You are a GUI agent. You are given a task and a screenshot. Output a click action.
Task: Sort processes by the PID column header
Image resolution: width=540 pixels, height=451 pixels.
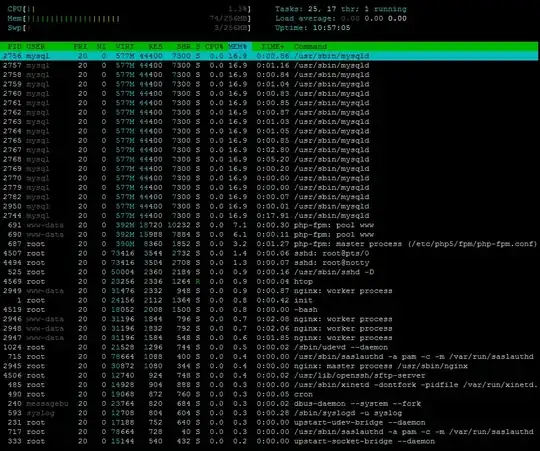tap(14, 46)
